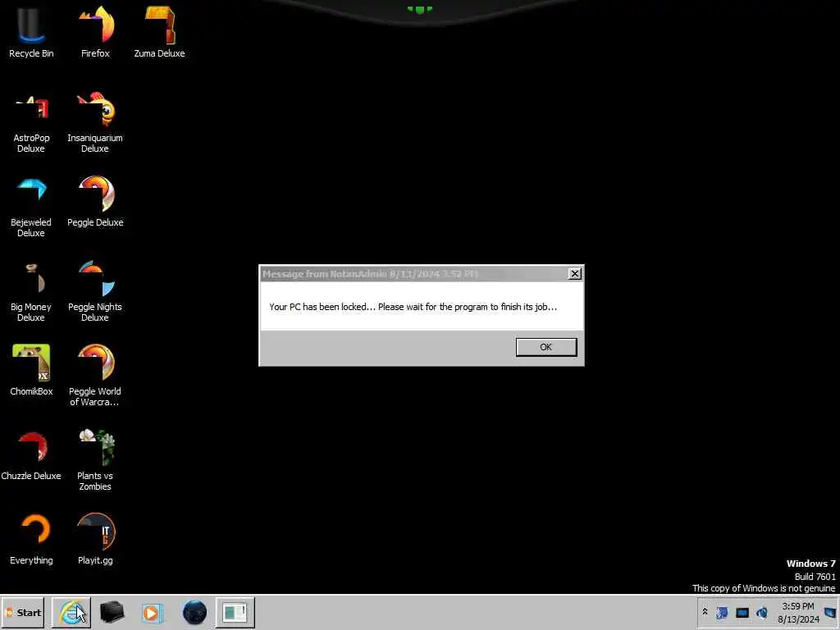The width and height of the screenshot is (840, 630).
Task: Switch to the active message window taskbar button
Action: pyautogui.click(x=235, y=612)
